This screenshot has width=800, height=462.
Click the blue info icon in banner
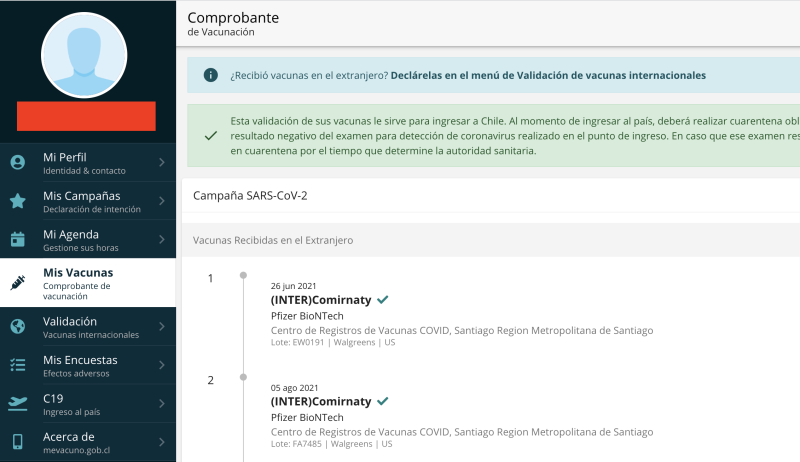[211, 75]
